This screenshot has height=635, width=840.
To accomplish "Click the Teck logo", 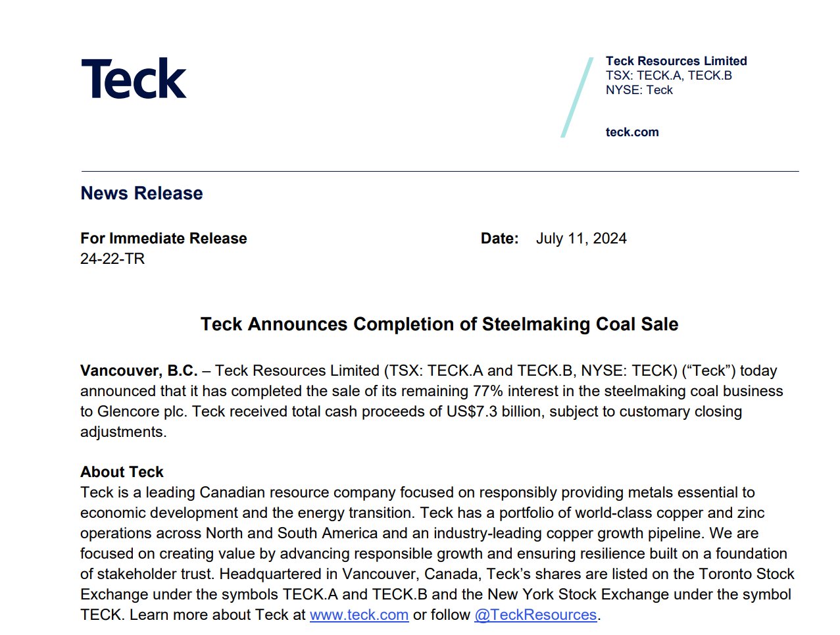I will pyautogui.click(x=134, y=79).
